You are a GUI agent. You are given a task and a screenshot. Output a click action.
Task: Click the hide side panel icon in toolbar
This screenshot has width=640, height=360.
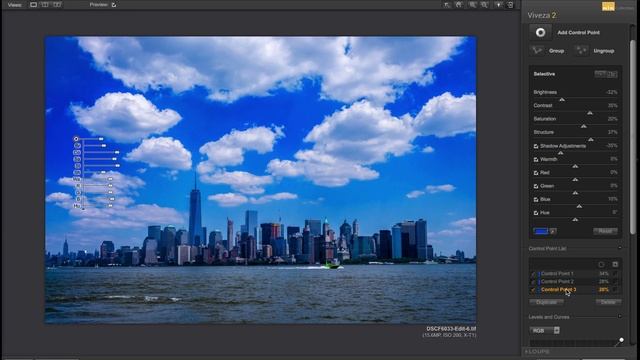tap(511, 5)
